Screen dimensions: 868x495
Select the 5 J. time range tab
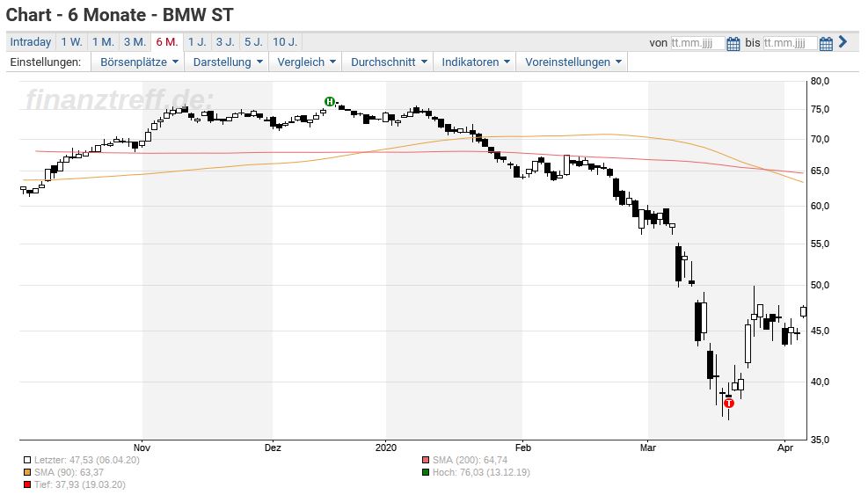click(253, 42)
